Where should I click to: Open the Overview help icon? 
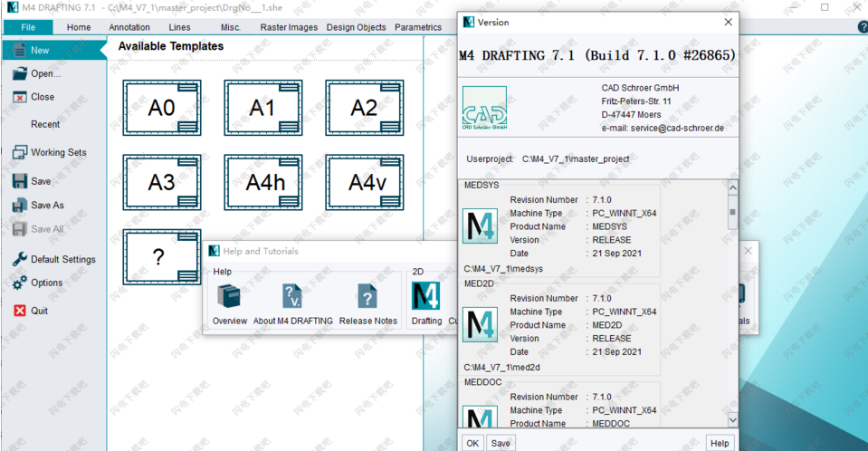(x=229, y=296)
